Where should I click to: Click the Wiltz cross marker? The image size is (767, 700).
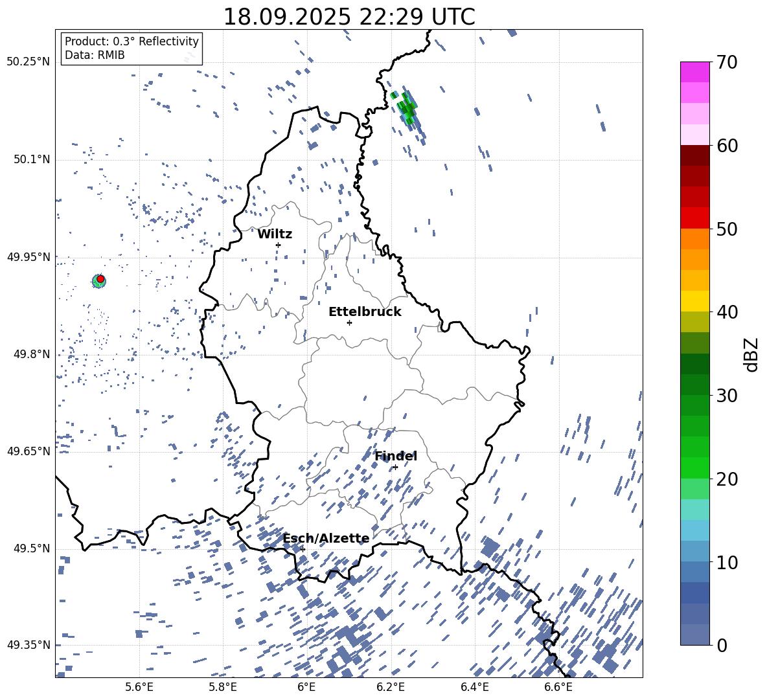click(279, 245)
